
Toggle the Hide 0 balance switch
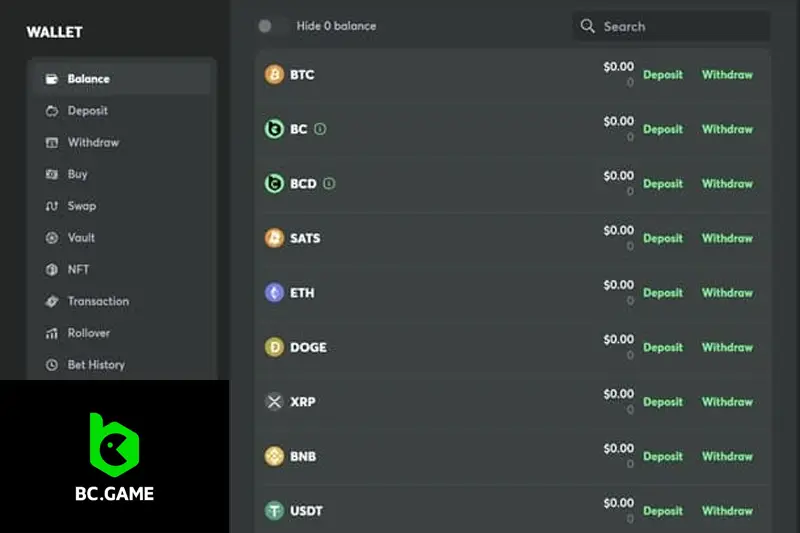(273, 26)
